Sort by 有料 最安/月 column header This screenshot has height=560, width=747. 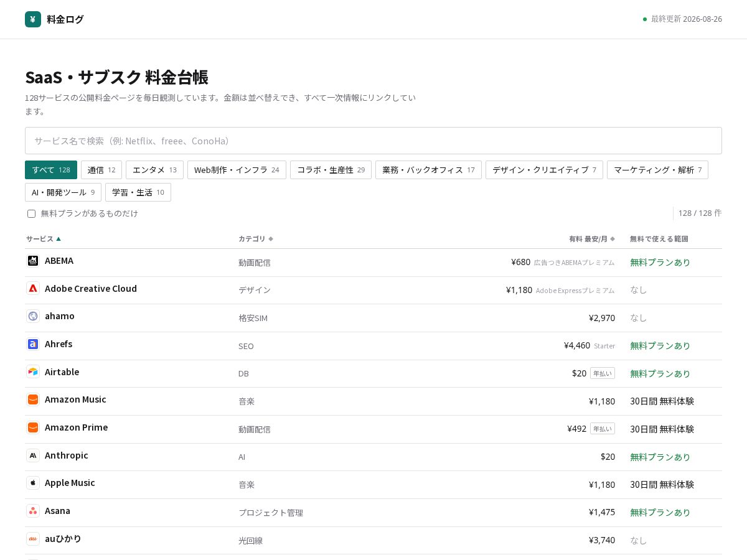coord(592,239)
